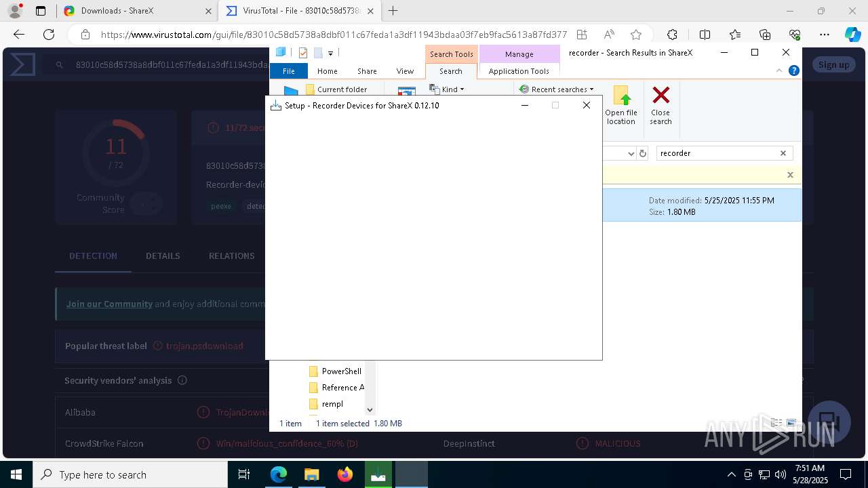Open the app-available icon in address bar
The image size is (868, 488).
click(582, 35)
